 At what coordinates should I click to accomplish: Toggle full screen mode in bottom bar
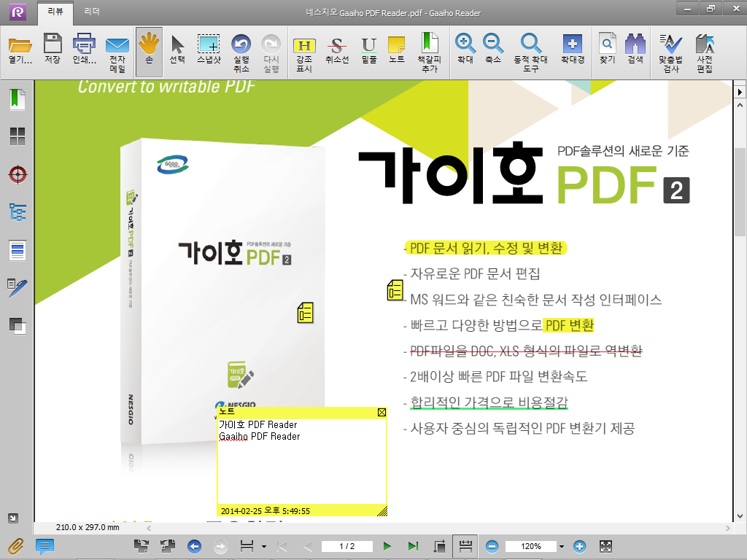tap(605, 546)
